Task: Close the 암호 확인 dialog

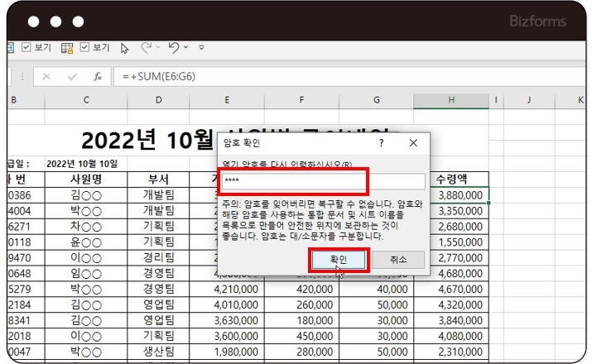Action: 414,143
